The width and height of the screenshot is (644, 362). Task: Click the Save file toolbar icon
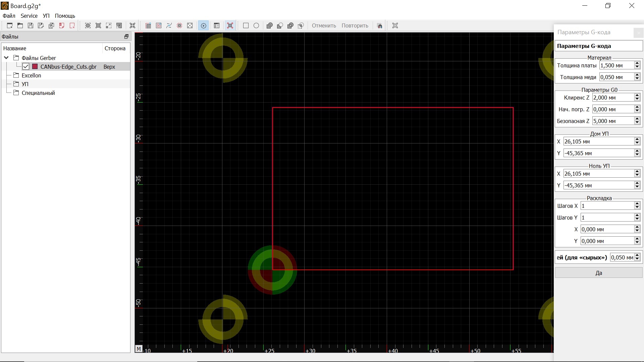(31, 25)
